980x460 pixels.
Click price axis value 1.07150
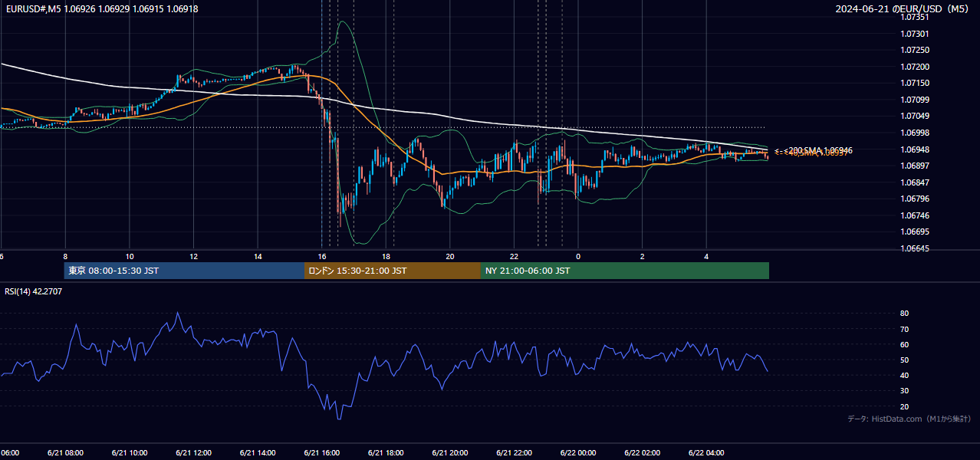click(x=915, y=84)
